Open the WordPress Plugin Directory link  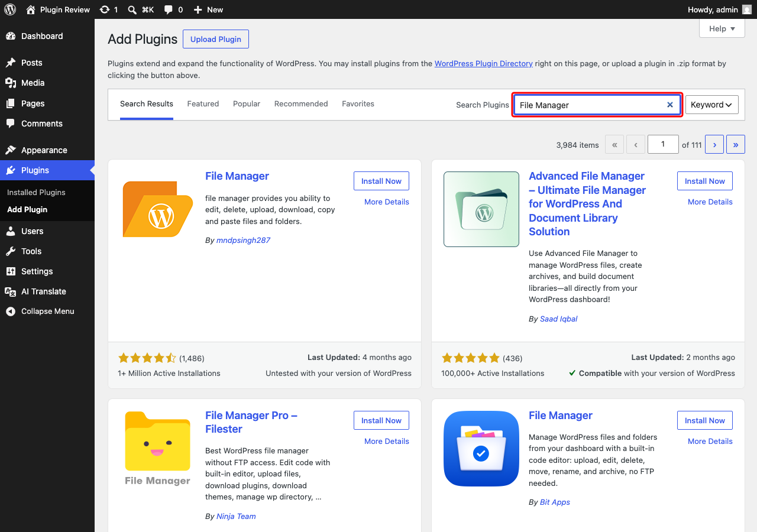(484, 63)
